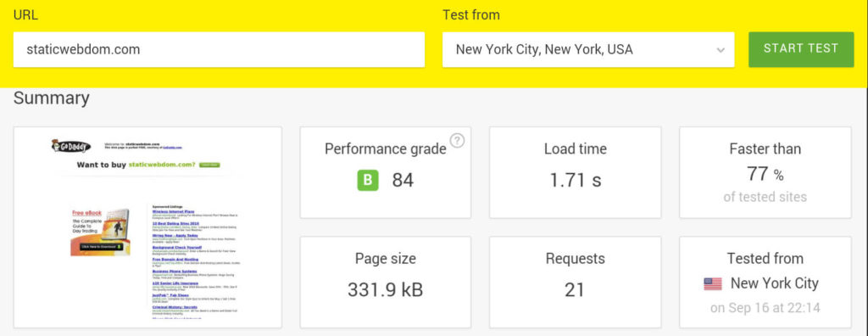Viewport: 868px width, 336px height.
Task: Open the website screenshot preview thumbnail
Action: [x=147, y=227]
